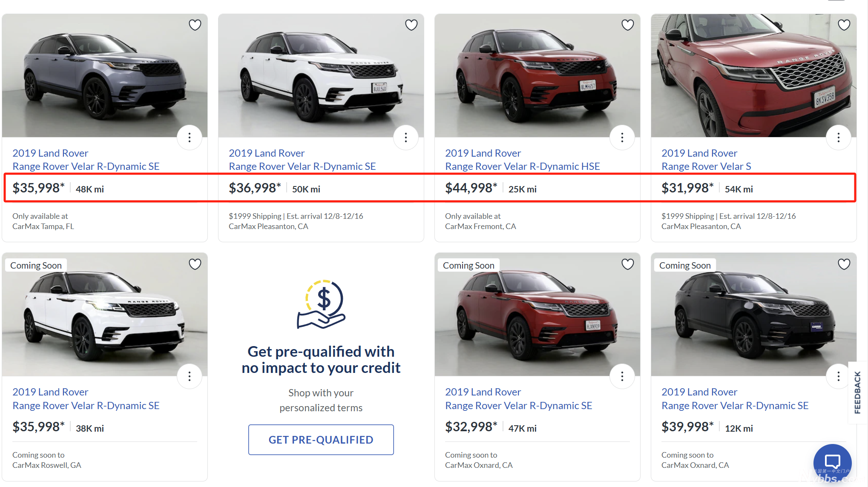Open the 2019 Range Rover Velar S listing link
Screen dimensions: 868x487
[x=706, y=160]
